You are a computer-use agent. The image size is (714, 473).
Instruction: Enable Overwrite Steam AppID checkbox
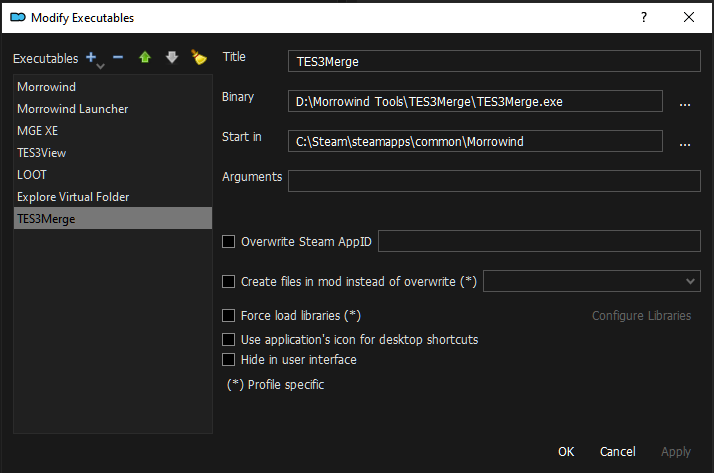[228, 241]
